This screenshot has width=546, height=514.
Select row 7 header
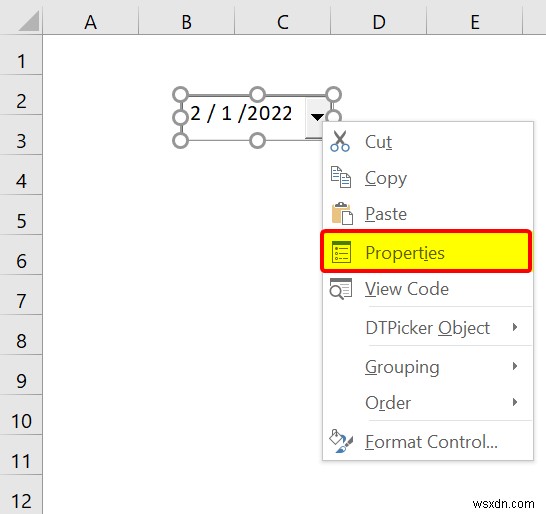pyautogui.click(x=21, y=300)
